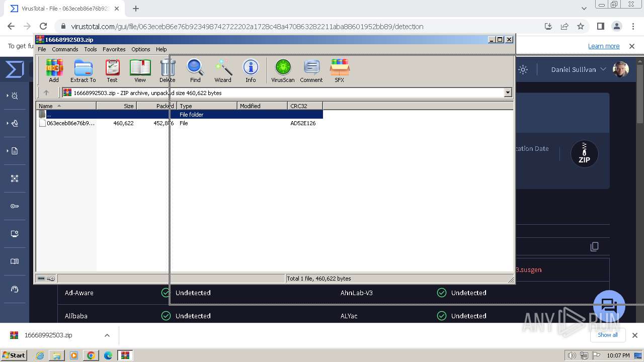
Task: Open the browser side panel icon
Action: (600, 27)
